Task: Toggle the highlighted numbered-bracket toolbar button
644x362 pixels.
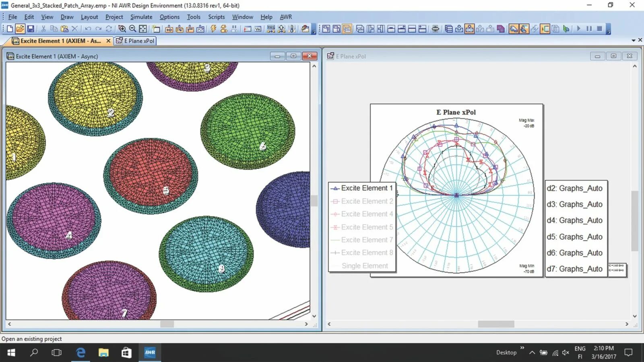Action: [x=545, y=29]
